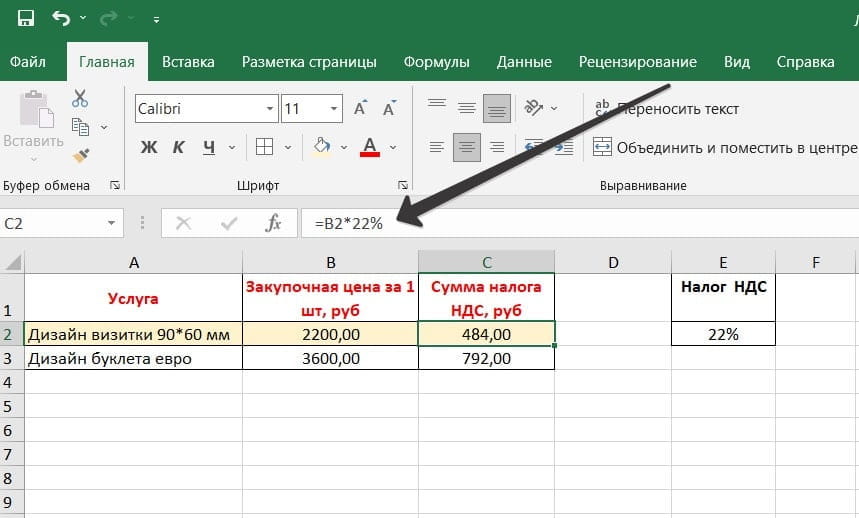The image size is (859, 518).
Task: Switch to the Главная tab
Action: [107, 62]
